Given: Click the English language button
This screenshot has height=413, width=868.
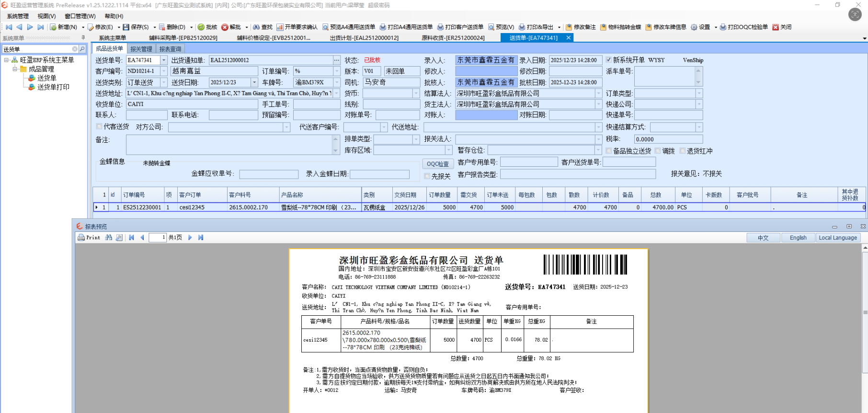Looking at the screenshot, I should coord(798,238).
